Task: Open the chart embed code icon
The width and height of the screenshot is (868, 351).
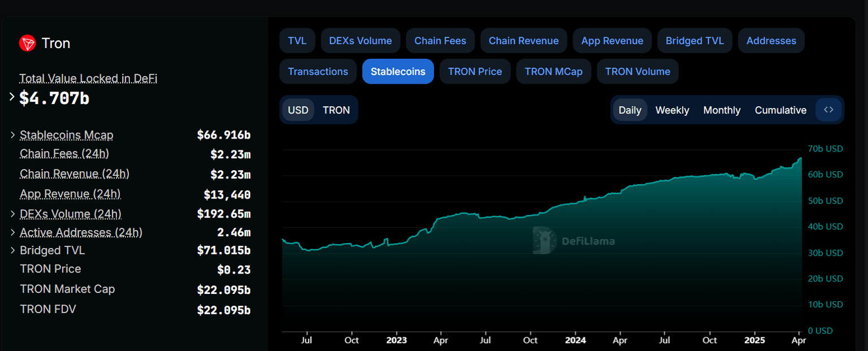Action: coord(828,110)
